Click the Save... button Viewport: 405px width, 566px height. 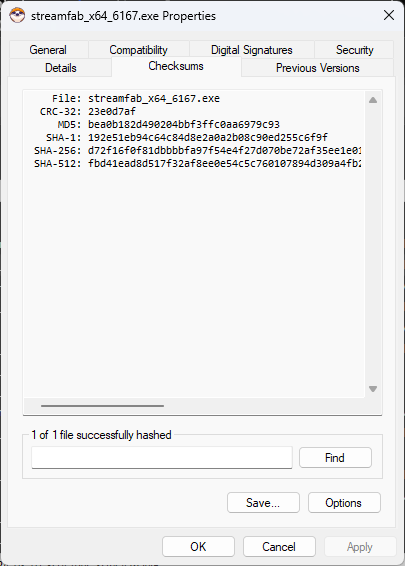click(x=263, y=502)
